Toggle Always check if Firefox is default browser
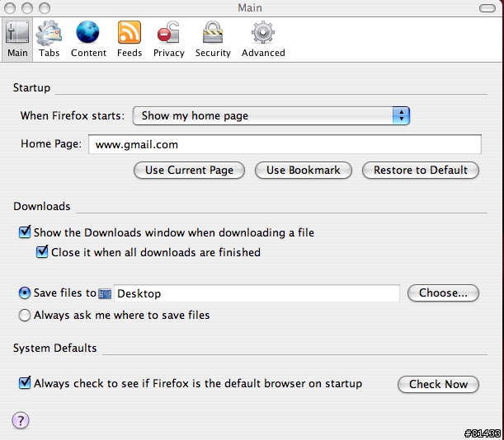 click(x=25, y=382)
